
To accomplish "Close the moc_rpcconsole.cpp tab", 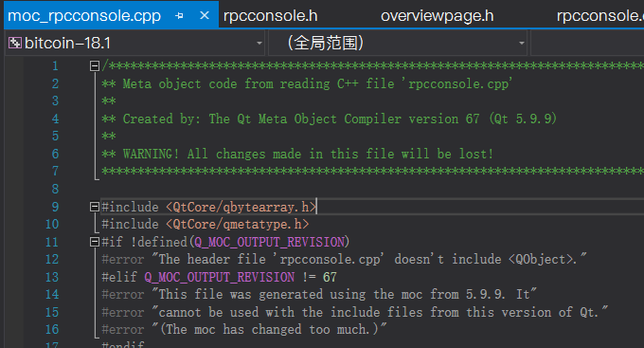I will pyautogui.click(x=205, y=15).
